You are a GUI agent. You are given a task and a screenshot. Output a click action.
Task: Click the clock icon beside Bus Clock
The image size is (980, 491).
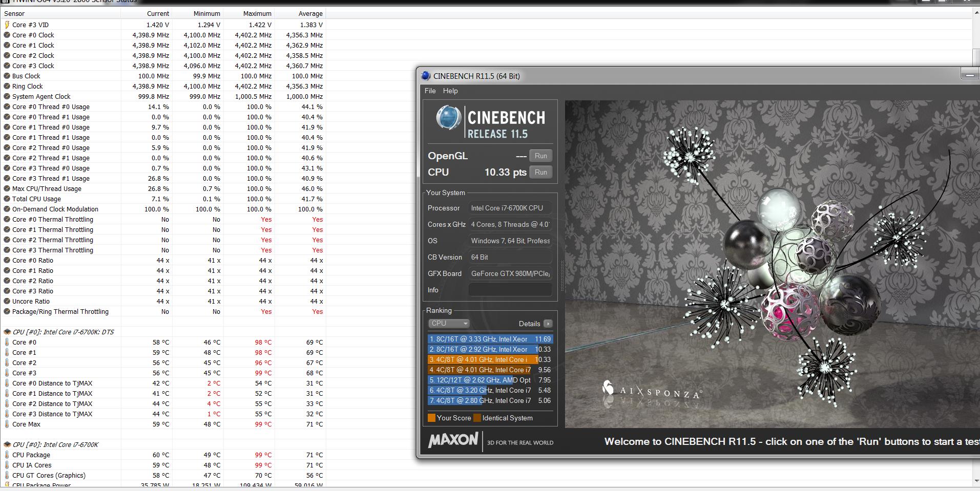7,76
